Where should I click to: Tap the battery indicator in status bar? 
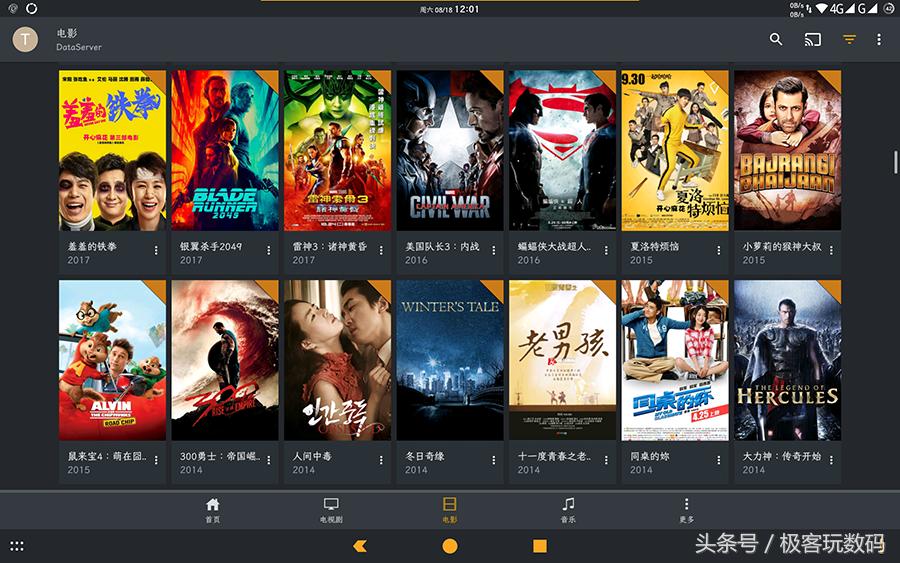[889, 9]
